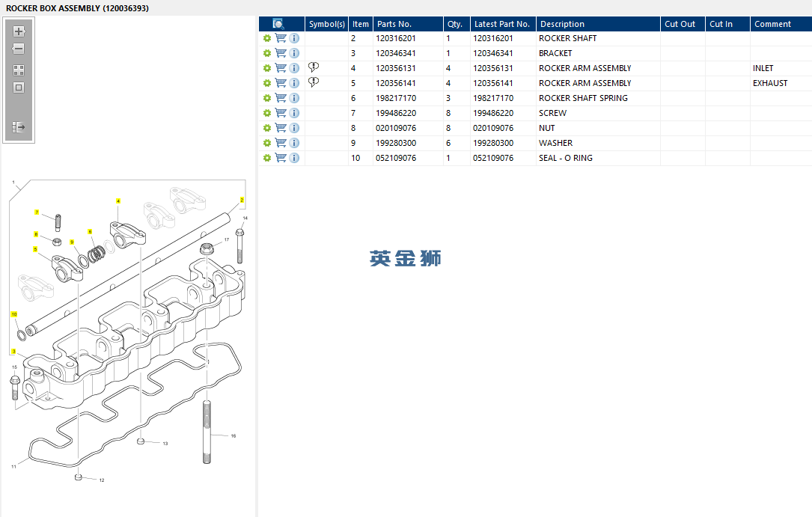
Task: Click the NUT description cell
Action: coord(547,128)
